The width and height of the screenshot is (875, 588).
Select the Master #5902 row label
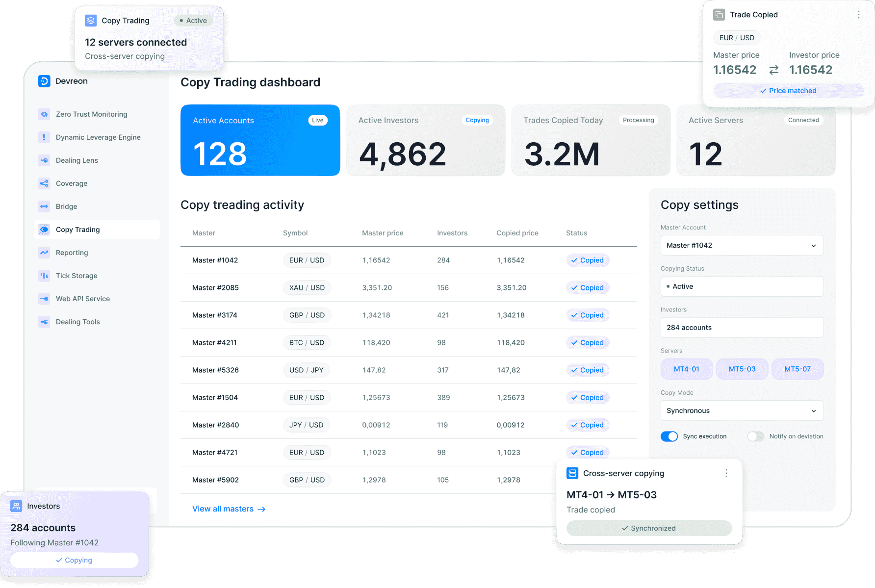[x=215, y=480]
